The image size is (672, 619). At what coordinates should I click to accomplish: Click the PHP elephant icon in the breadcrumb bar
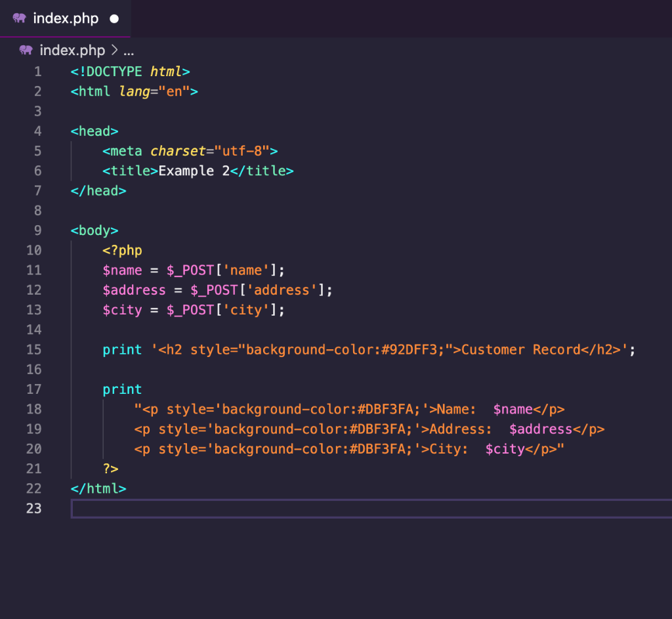coord(26,50)
